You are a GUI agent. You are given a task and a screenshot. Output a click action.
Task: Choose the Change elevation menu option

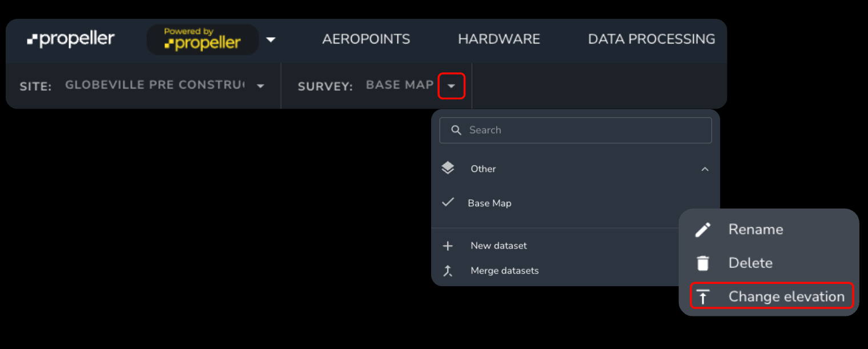click(786, 296)
